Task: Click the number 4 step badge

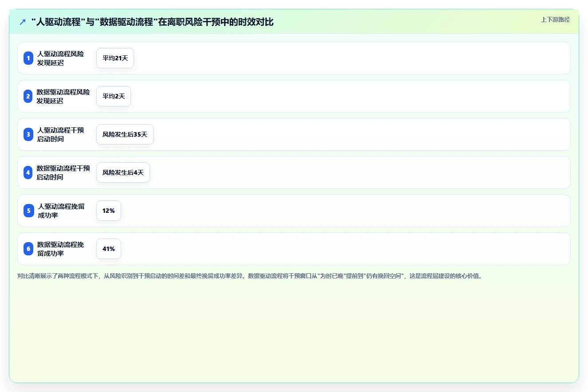Action: pos(28,172)
